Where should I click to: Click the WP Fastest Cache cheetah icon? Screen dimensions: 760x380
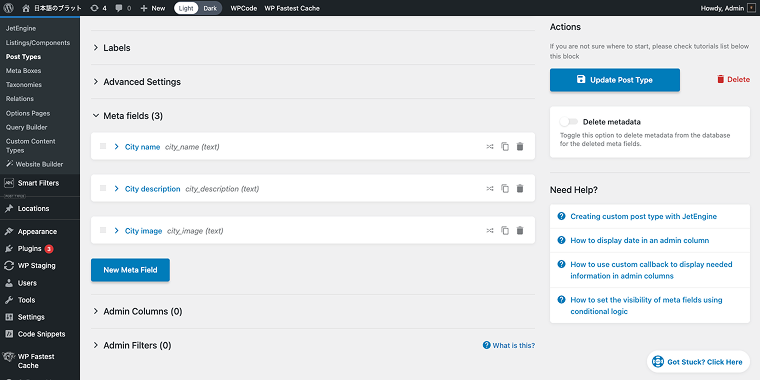click(8, 357)
